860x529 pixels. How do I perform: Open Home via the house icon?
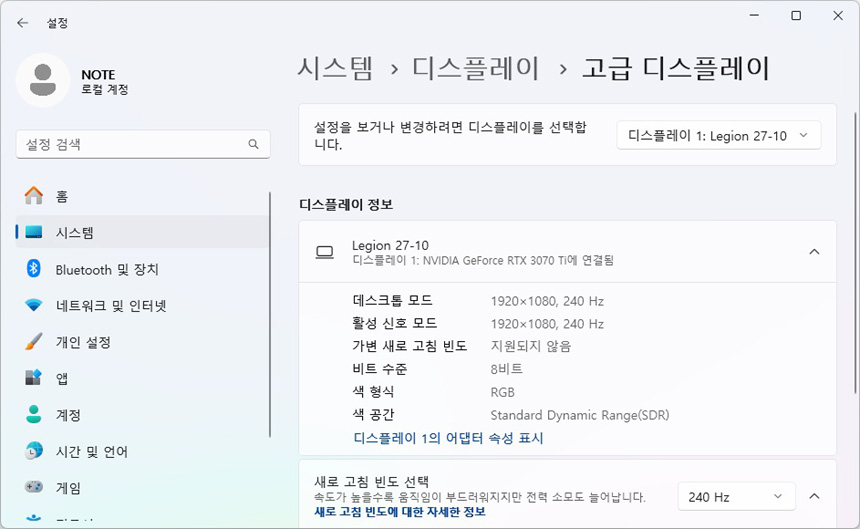click(34, 196)
